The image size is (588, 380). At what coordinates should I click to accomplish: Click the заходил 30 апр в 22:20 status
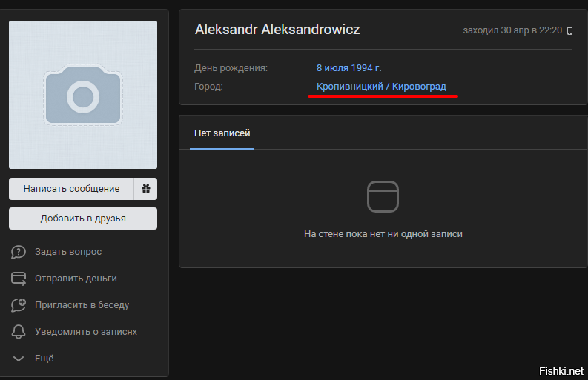pos(512,30)
